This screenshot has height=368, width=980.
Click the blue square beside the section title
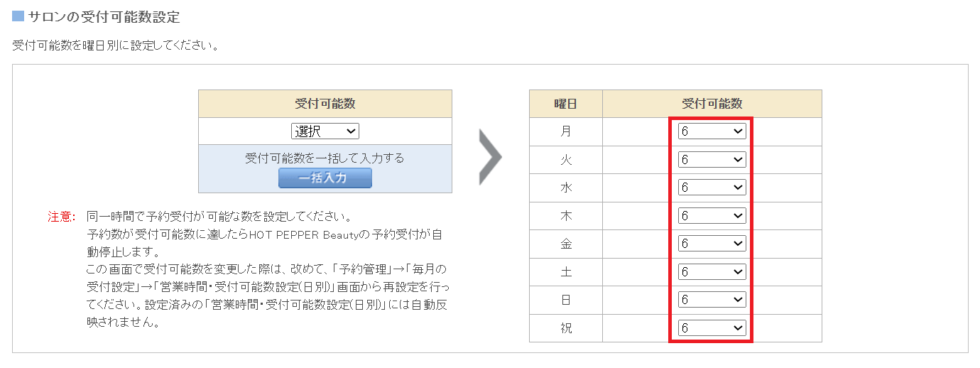coord(18,16)
